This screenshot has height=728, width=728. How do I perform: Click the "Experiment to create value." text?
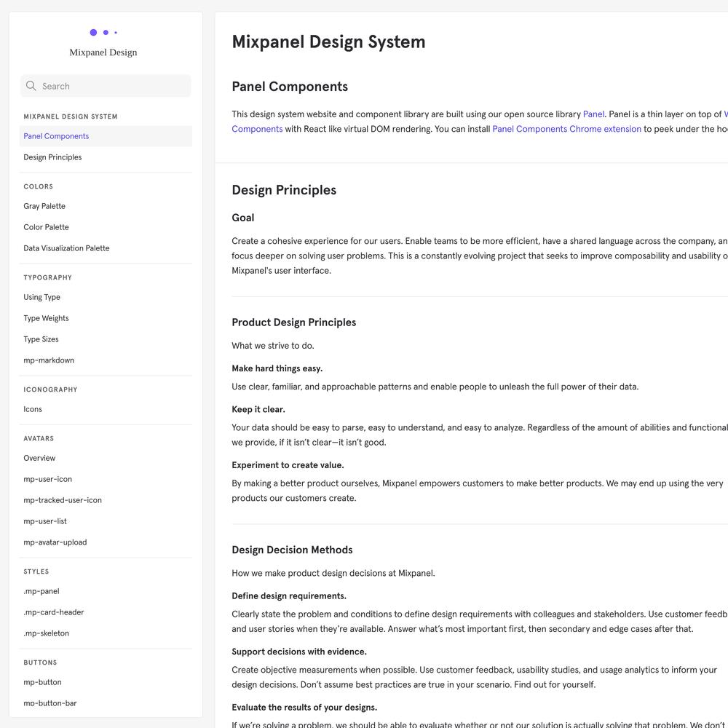coord(288,465)
